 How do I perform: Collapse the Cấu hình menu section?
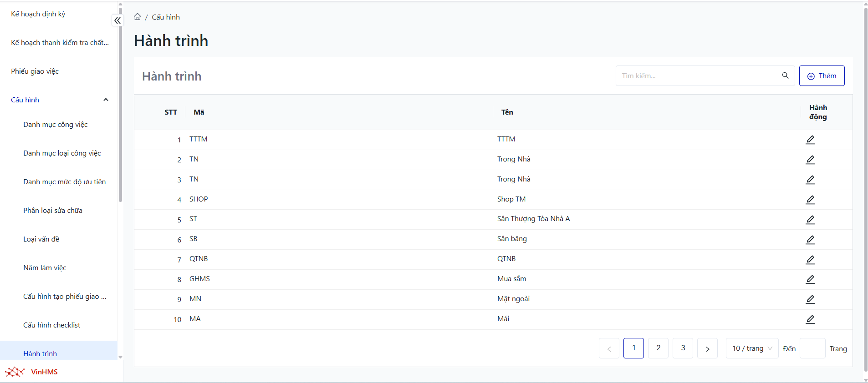106,100
